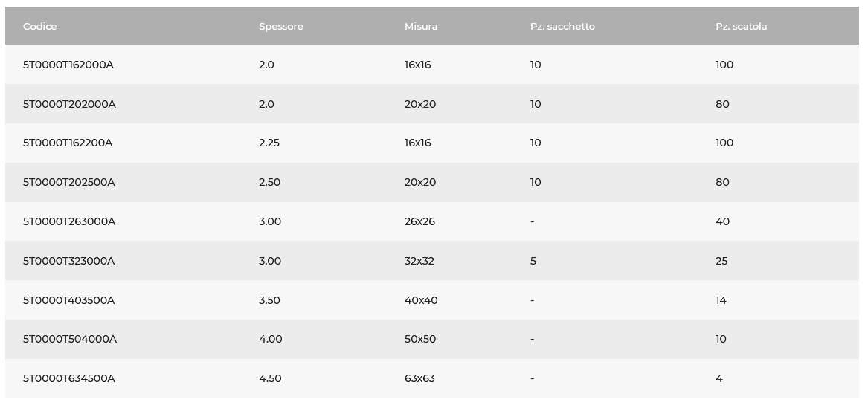This screenshot has width=868, height=405.
Task: Select product code 5T0000T263000A
Action: coord(69,221)
